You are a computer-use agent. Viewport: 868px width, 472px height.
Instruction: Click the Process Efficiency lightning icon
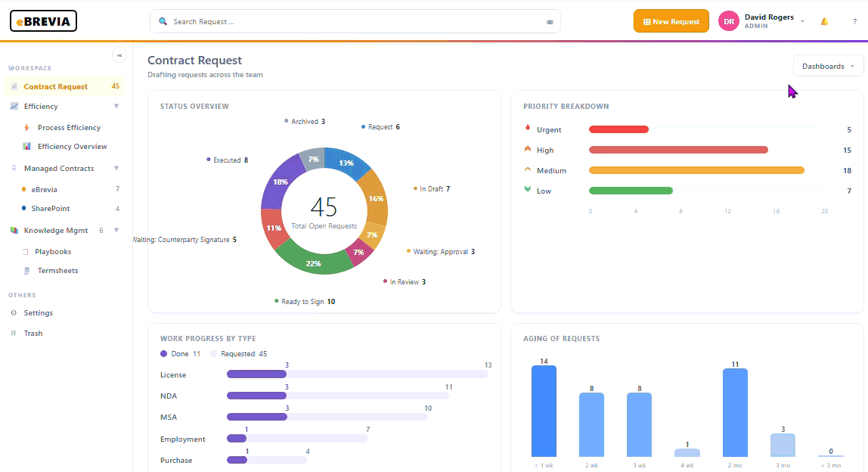(26, 127)
